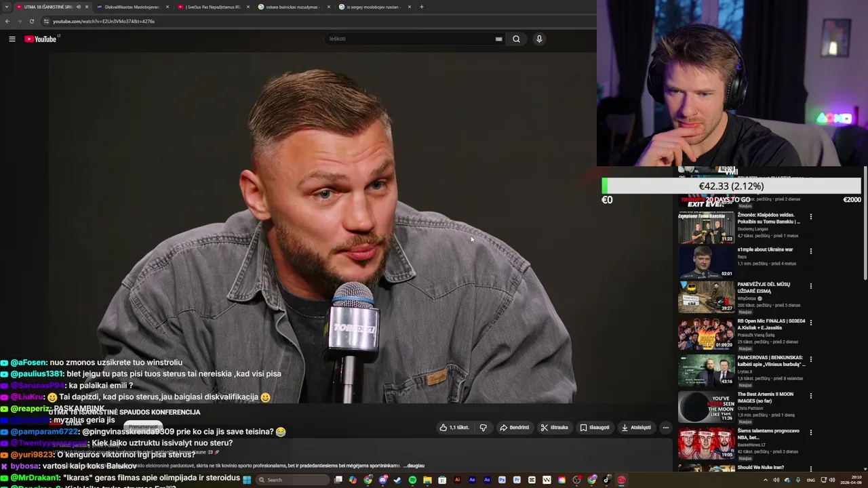Open options menu for 's1mple about Ukraine war'
This screenshot has width=868, height=488.
[x=811, y=251]
